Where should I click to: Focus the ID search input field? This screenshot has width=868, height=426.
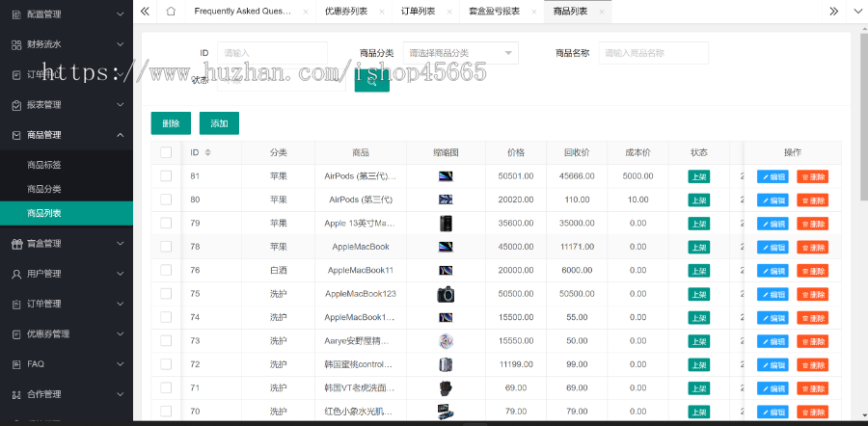click(272, 53)
